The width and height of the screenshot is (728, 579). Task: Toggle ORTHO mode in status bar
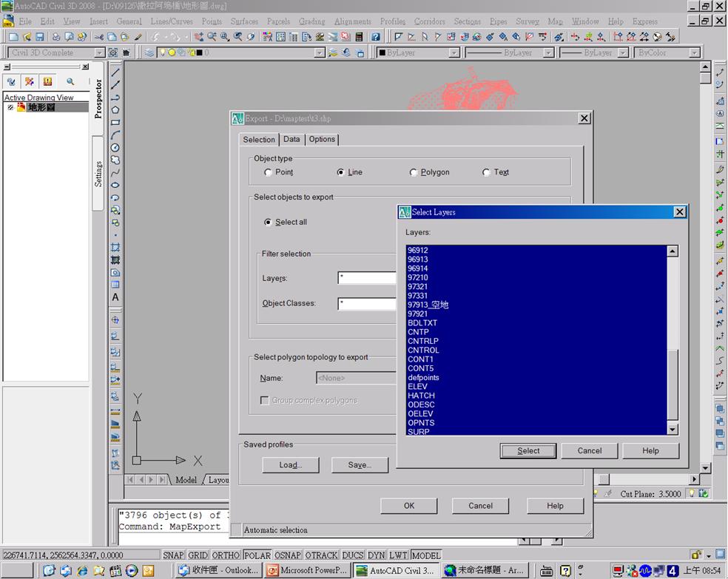coord(226,555)
